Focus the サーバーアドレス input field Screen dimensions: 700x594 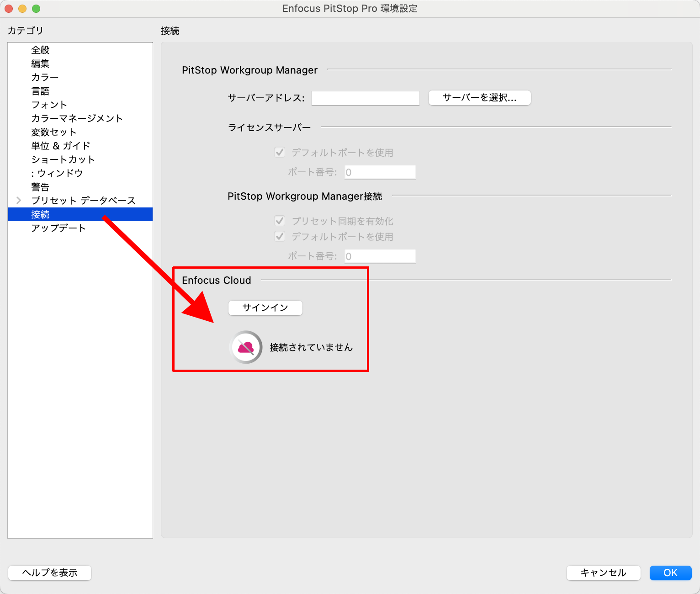(x=366, y=98)
